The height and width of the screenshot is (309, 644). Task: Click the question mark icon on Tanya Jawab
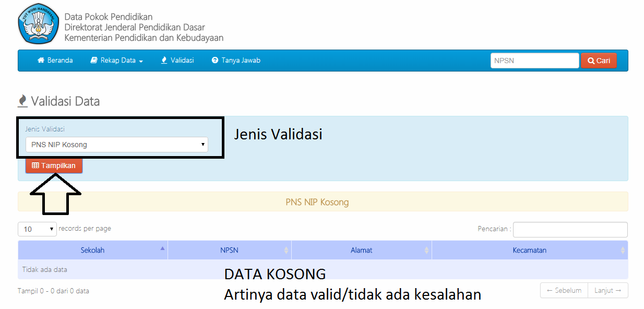(214, 60)
